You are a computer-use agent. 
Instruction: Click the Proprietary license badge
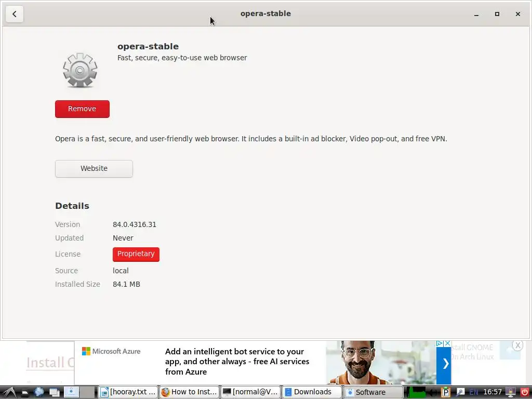point(136,254)
